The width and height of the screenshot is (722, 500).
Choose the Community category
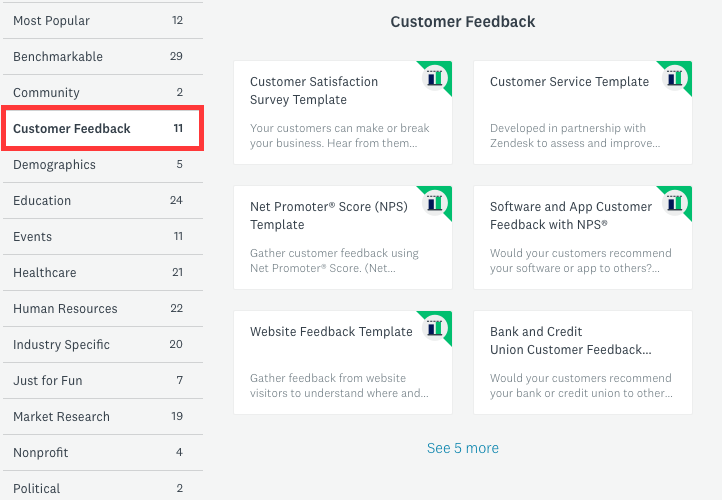pyautogui.click(x=103, y=93)
